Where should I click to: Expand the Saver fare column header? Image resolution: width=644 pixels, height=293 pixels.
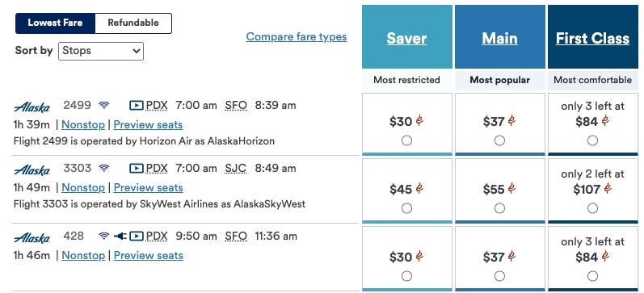(x=406, y=39)
